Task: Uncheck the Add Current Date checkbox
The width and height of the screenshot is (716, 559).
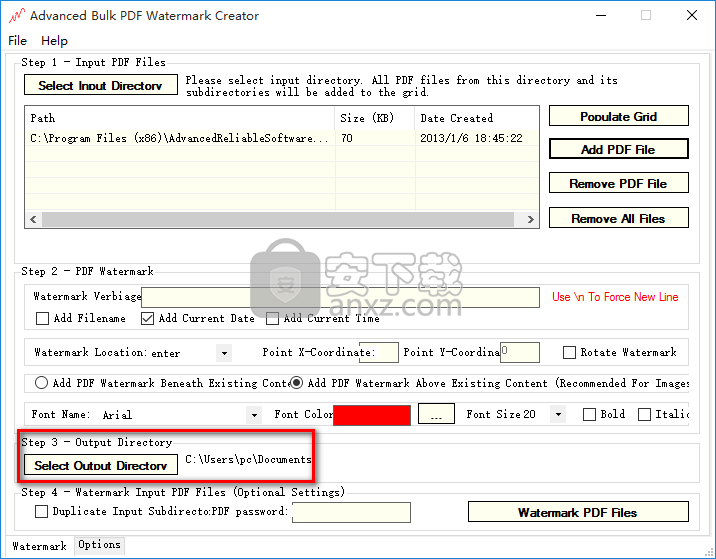Action: [147, 318]
